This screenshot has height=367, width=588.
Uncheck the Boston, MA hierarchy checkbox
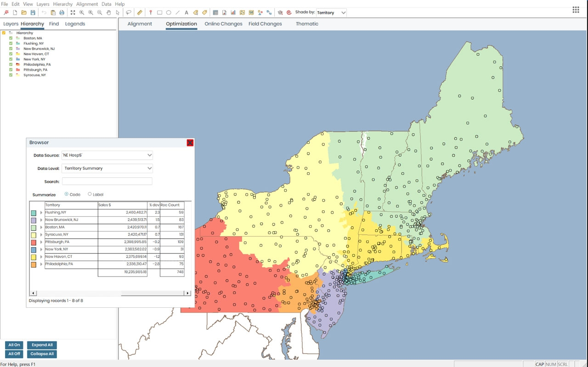coord(11,38)
